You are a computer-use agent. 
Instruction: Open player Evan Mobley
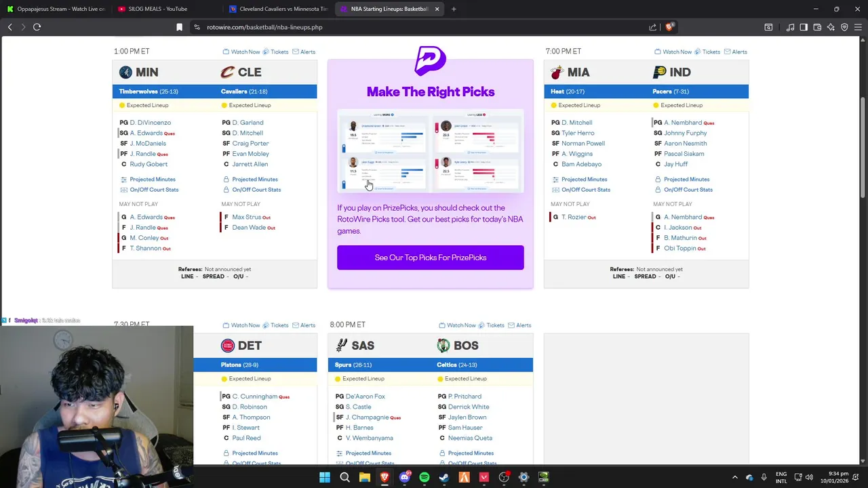[x=250, y=154]
